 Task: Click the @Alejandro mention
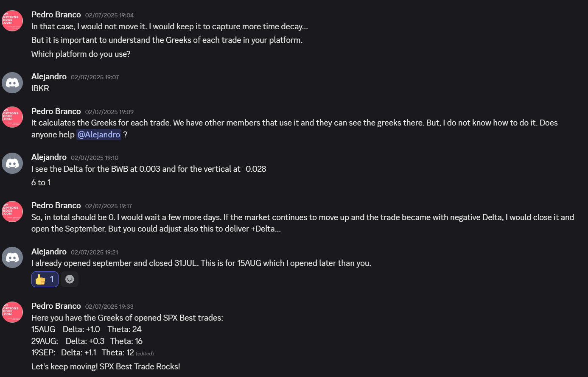[x=99, y=134]
